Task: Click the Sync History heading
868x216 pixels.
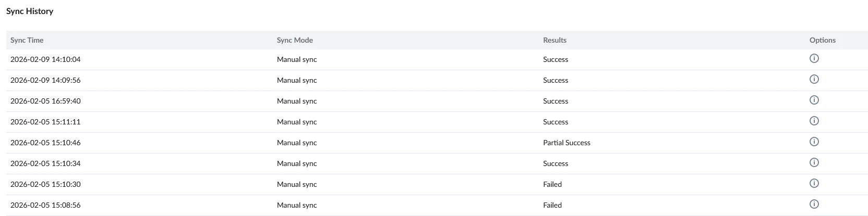Action: click(30, 11)
